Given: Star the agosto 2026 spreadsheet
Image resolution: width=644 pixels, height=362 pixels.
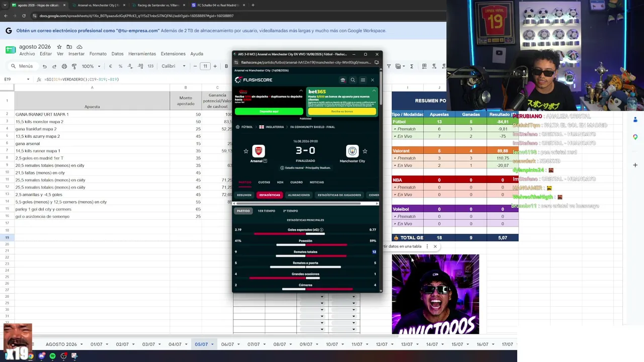Looking at the screenshot, I should 59,47.
